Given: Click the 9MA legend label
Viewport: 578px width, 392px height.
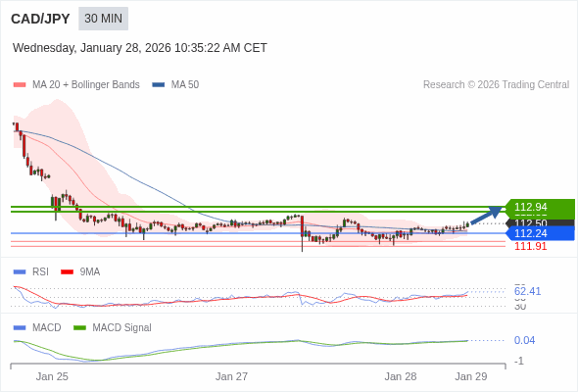Looking at the screenshot, I should point(90,272).
